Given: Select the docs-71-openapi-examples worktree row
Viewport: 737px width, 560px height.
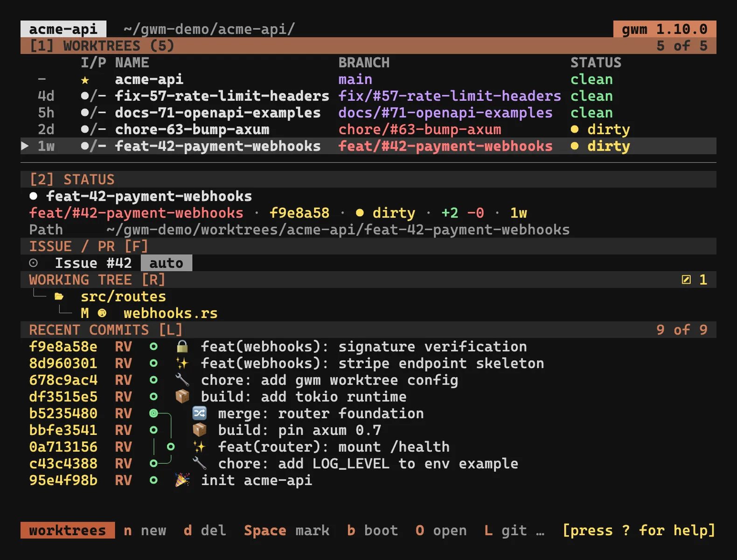Looking at the screenshot, I should coord(368,112).
